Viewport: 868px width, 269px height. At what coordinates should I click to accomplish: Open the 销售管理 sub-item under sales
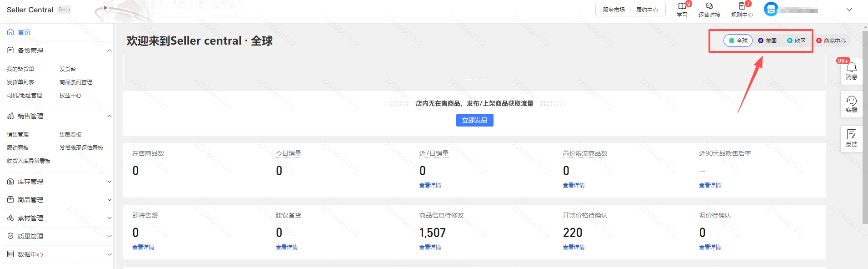18,135
